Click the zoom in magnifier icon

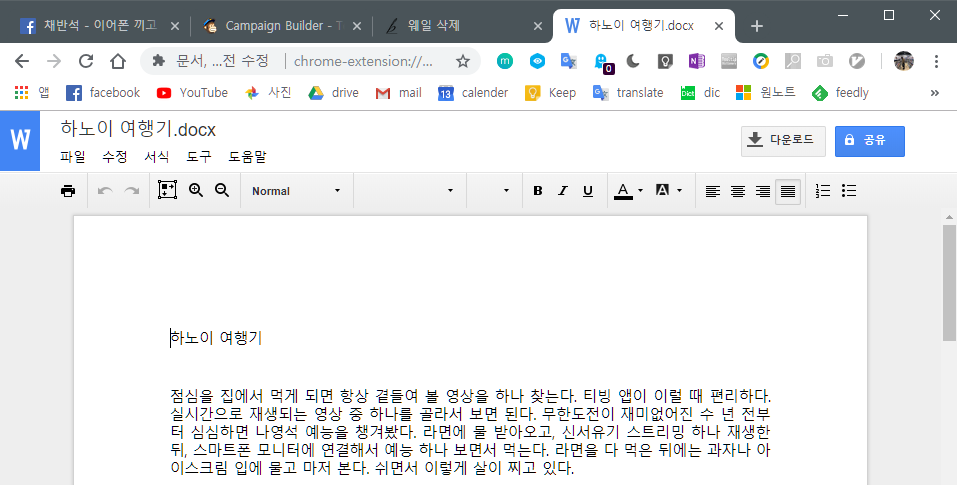(196, 190)
